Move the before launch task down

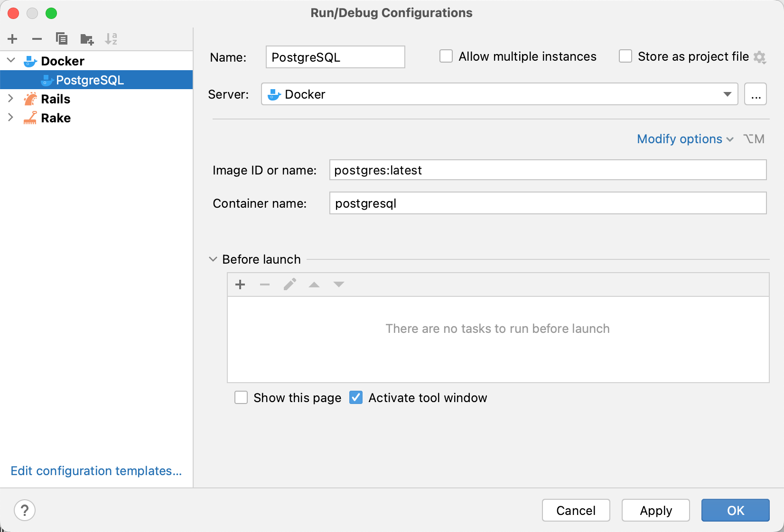(x=339, y=284)
